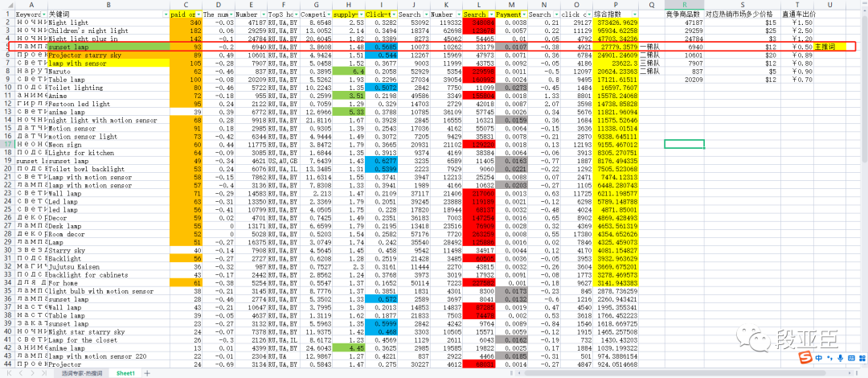Open filter dropdown on 综合指数 column
Viewport: 868px width, 378px height.
[636, 14]
